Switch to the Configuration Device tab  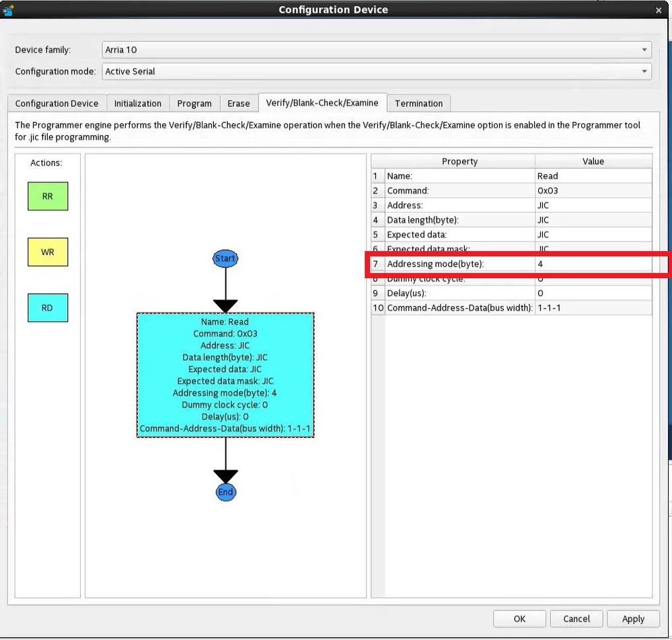(x=57, y=104)
